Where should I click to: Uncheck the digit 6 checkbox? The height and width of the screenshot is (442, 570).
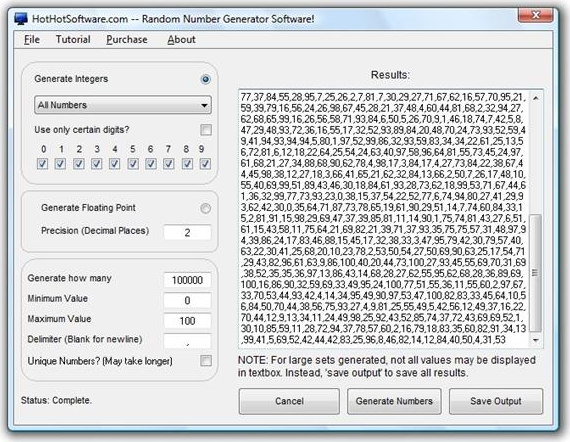coord(151,164)
